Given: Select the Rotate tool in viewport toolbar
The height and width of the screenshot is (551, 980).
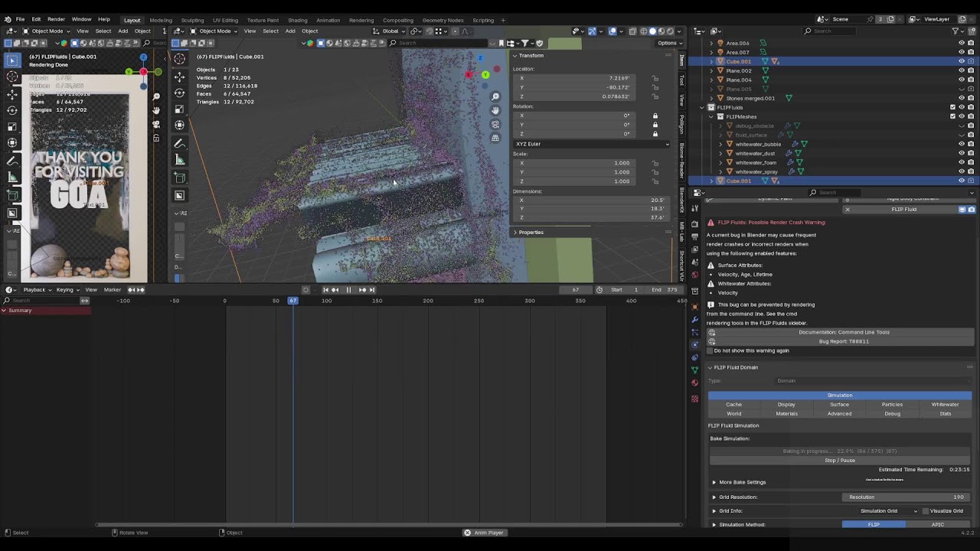Looking at the screenshot, I should pyautogui.click(x=179, y=93).
